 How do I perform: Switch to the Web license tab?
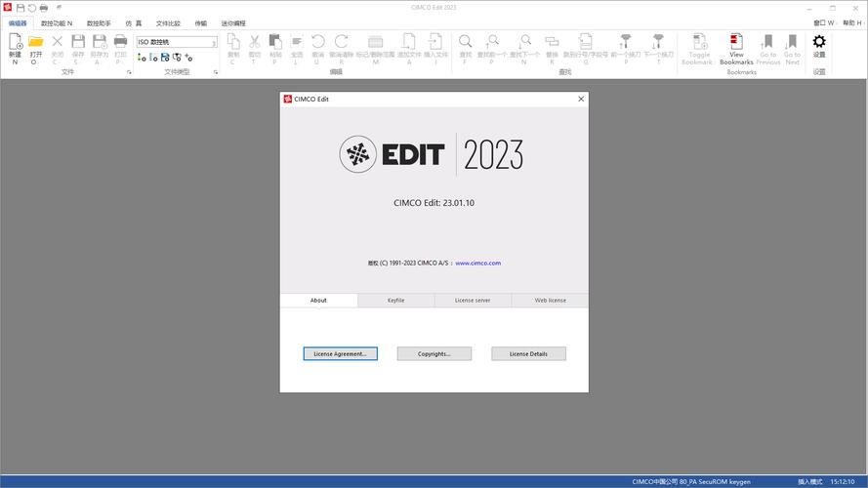pyautogui.click(x=551, y=300)
